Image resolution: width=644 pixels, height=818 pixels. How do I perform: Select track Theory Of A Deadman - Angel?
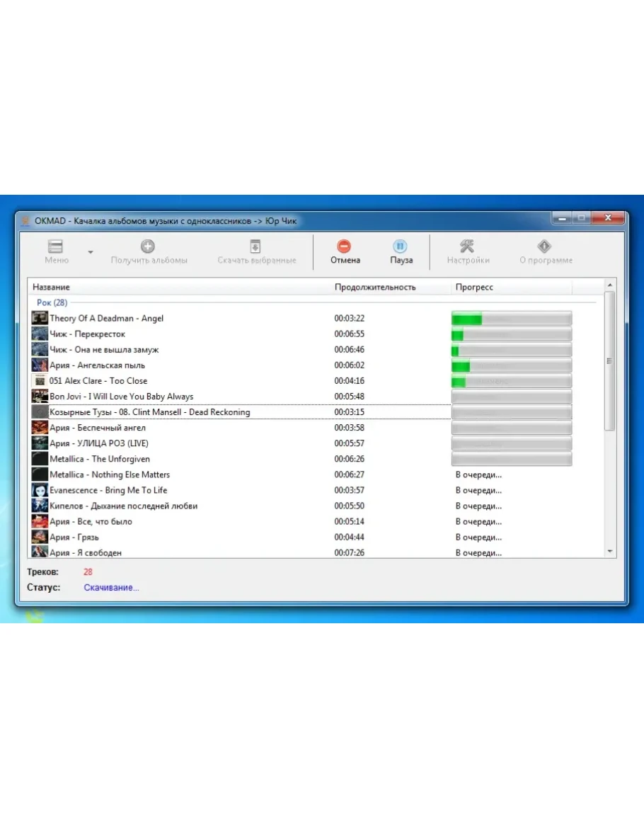tap(106, 319)
